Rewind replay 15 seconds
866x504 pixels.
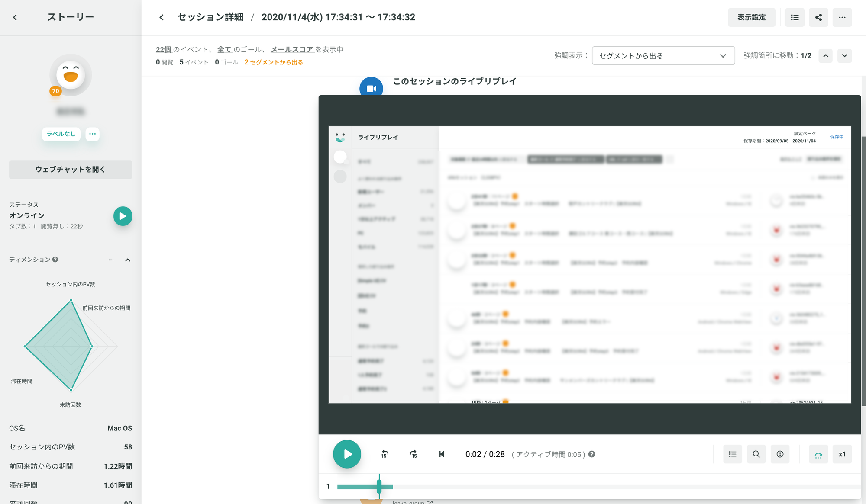385,454
